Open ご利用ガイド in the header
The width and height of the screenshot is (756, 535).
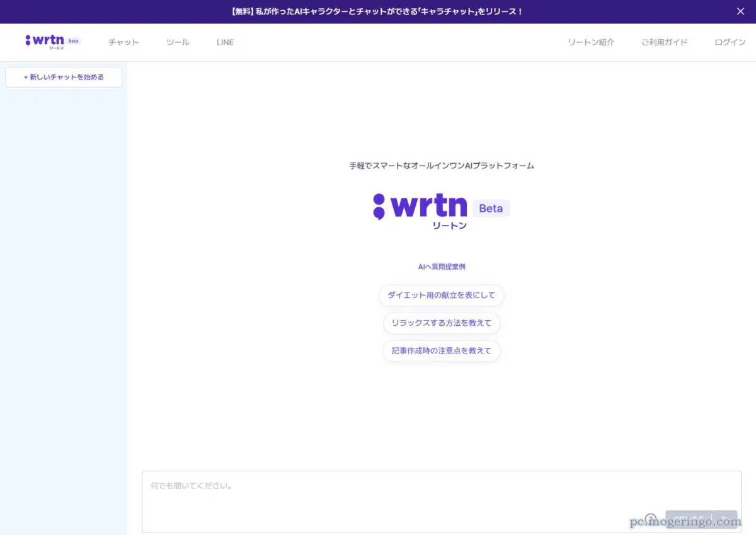[x=664, y=42]
